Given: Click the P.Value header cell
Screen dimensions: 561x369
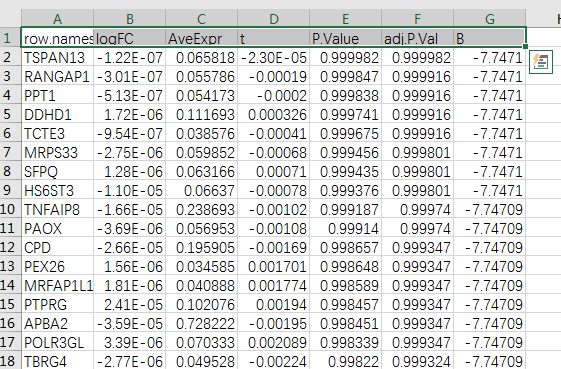Looking at the screenshot, I should pyautogui.click(x=346, y=38).
